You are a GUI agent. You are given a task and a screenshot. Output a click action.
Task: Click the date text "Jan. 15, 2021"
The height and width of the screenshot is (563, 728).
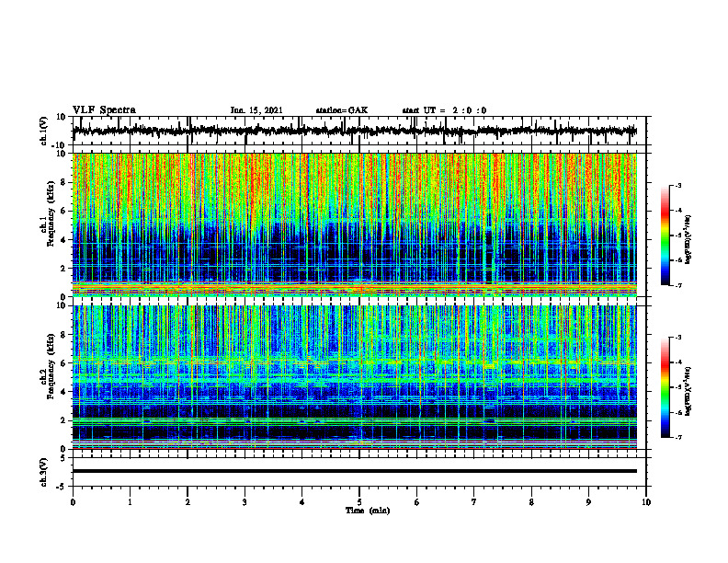coord(256,110)
